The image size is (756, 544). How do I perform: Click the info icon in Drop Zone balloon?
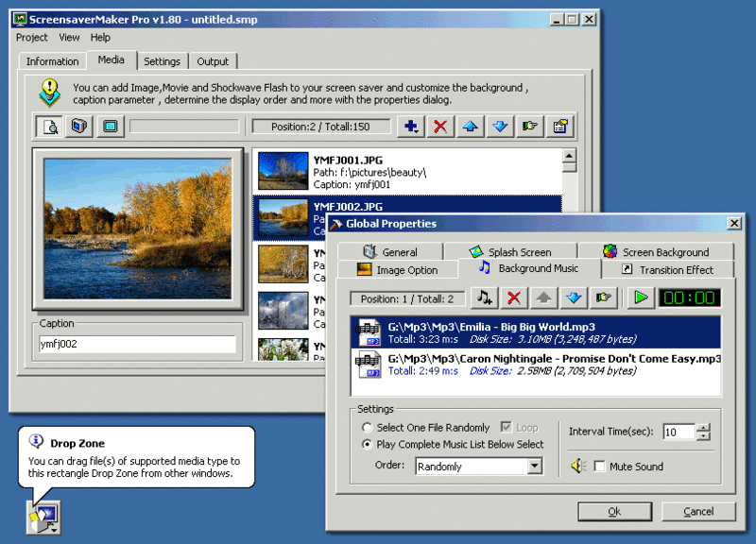pyautogui.click(x=36, y=441)
